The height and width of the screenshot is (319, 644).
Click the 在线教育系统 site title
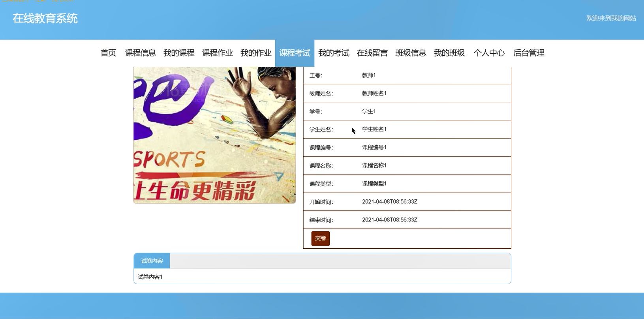tap(45, 19)
